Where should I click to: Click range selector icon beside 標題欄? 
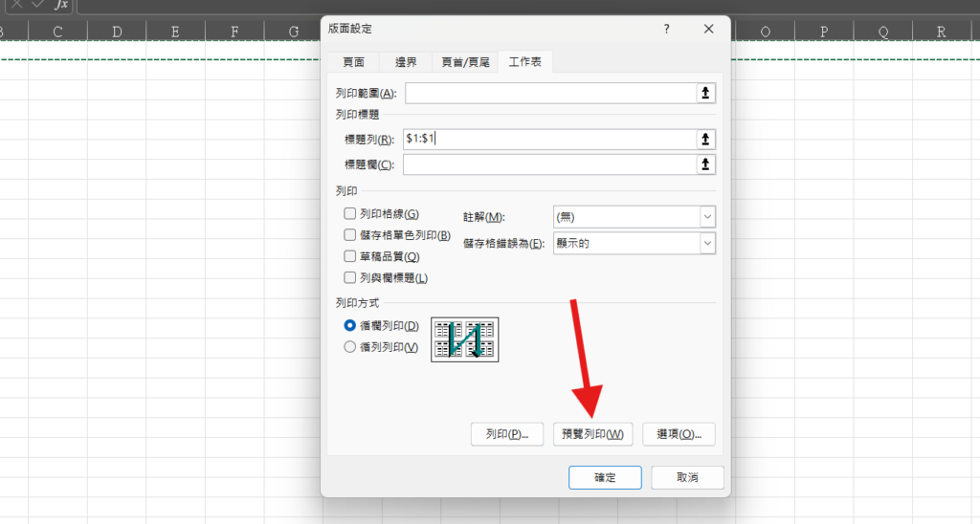[x=705, y=164]
